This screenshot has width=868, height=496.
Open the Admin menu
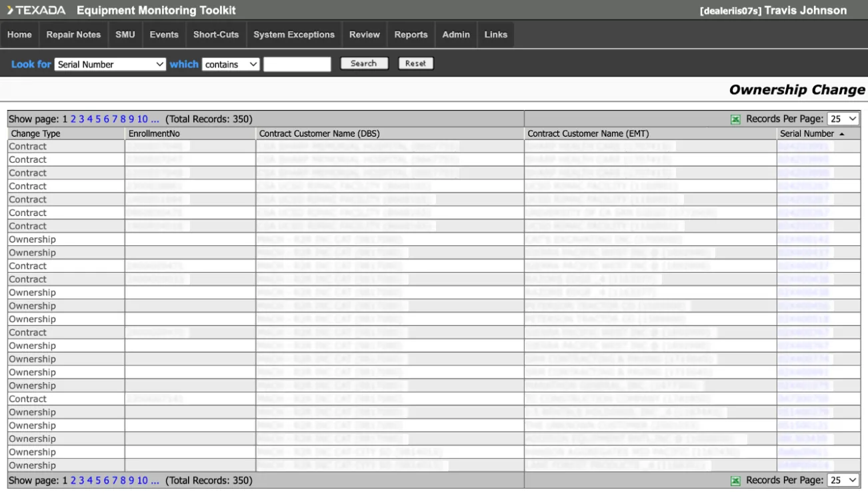click(456, 35)
